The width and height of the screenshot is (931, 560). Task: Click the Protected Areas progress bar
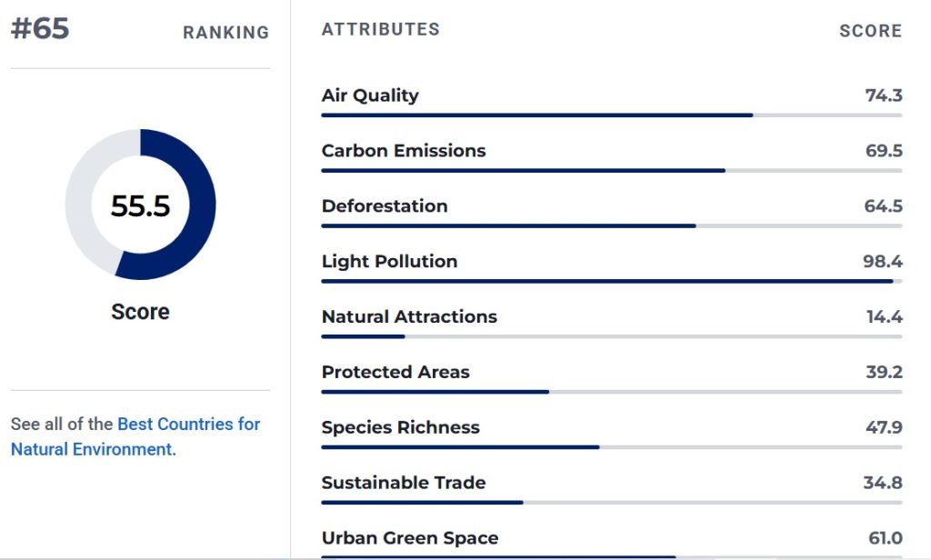(612, 392)
